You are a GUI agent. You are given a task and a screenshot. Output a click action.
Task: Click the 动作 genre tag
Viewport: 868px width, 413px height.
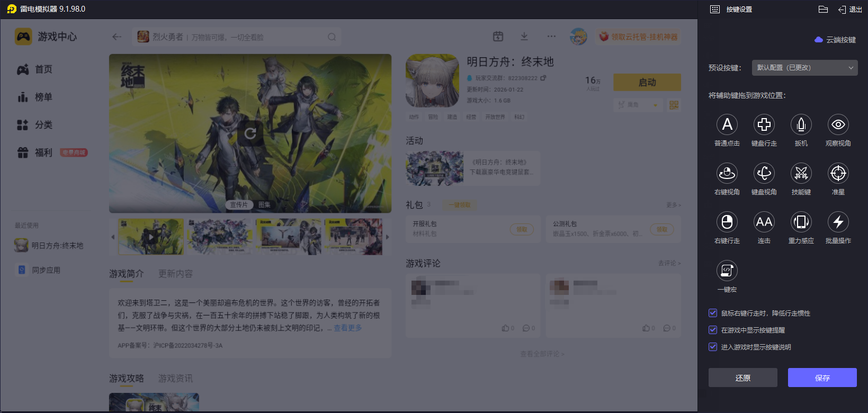pyautogui.click(x=414, y=117)
